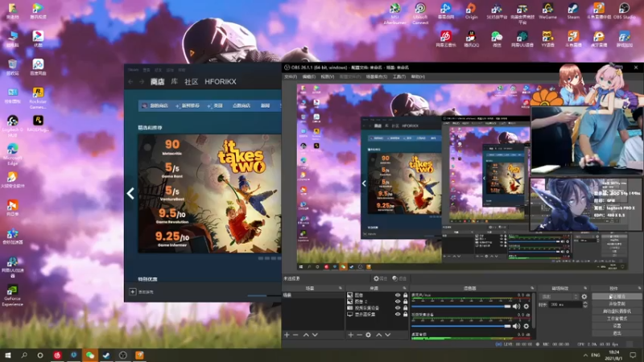This screenshot has width=644, height=362.
Task: Click the start streaming button in OBS
Action: click(x=617, y=296)
